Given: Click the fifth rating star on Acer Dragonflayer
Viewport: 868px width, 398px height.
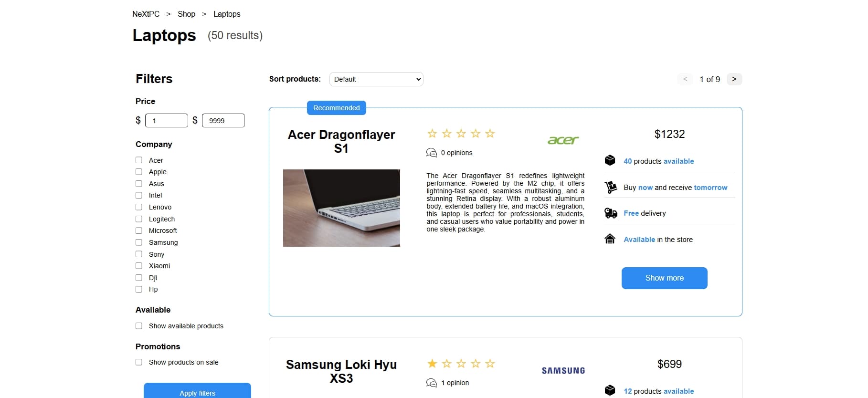Looking at the screenshot, I should (490, 134).
